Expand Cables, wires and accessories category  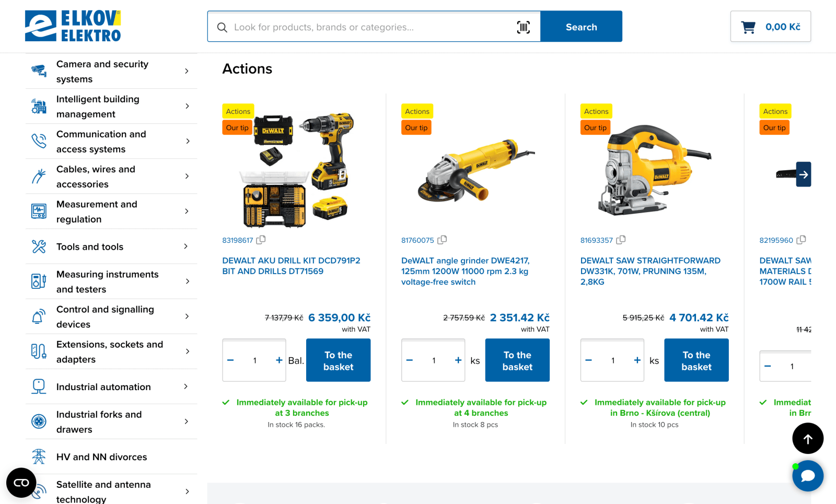(187, 176)
